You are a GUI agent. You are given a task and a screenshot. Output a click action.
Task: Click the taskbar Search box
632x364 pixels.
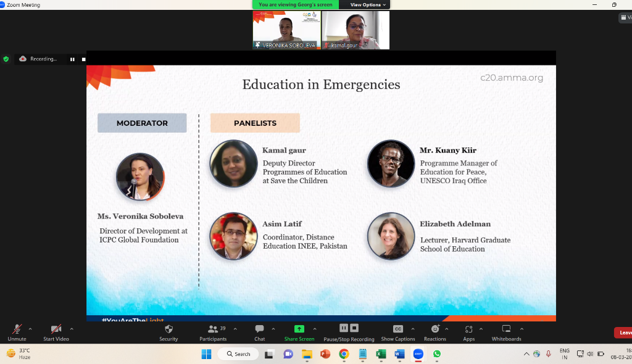[239, 354]
